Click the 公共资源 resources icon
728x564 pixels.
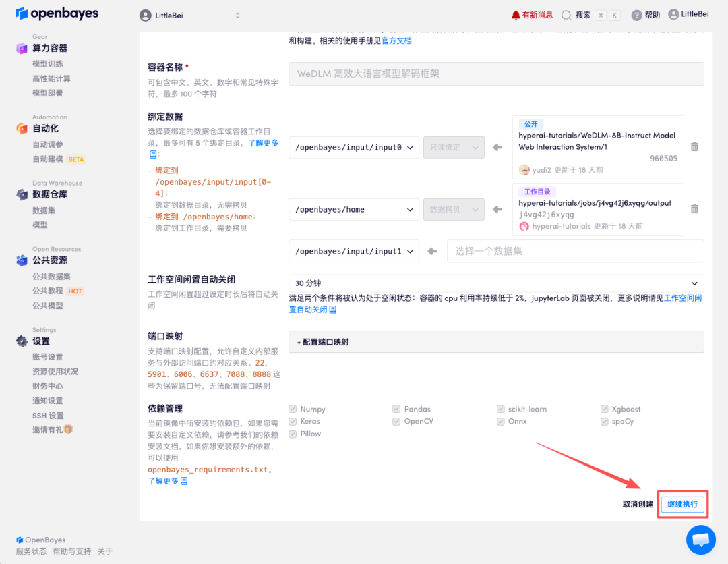[x=22, y=260]
